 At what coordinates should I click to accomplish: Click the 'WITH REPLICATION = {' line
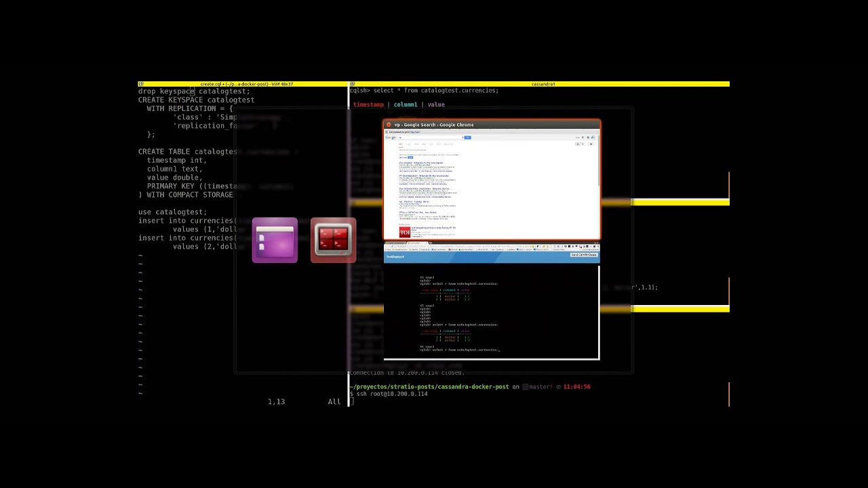[190, 108]
